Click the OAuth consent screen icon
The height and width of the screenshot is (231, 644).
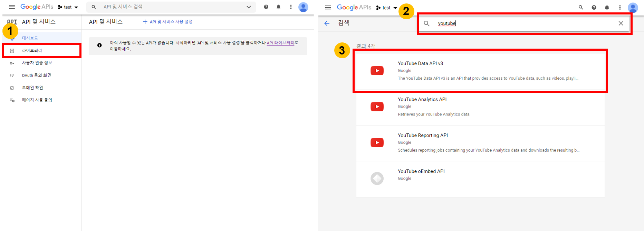12,76
